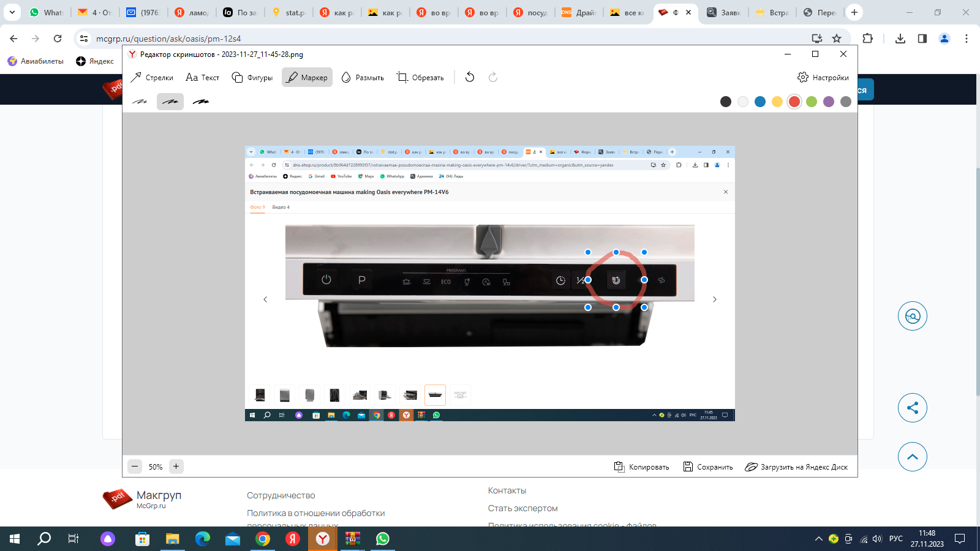Open the Авиабилеты bookmark
Viewport: 980px width, 551px height.
(36, 61)
